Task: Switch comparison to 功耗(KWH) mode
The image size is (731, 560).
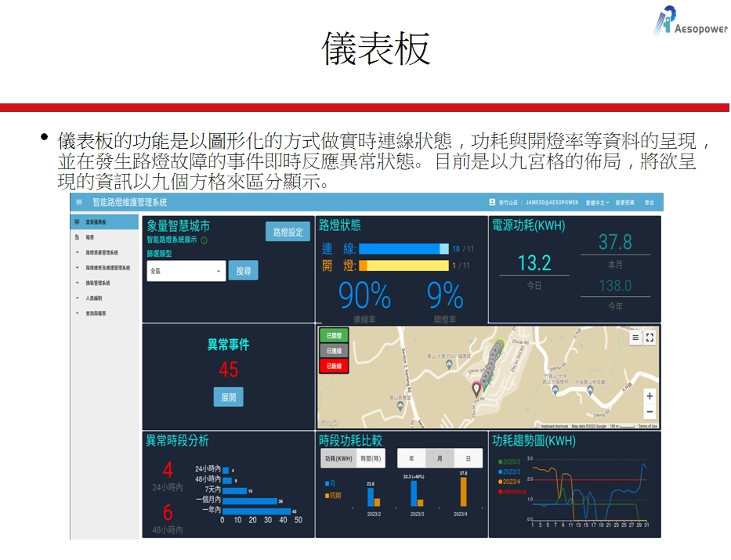Action: tap(338, 458)
